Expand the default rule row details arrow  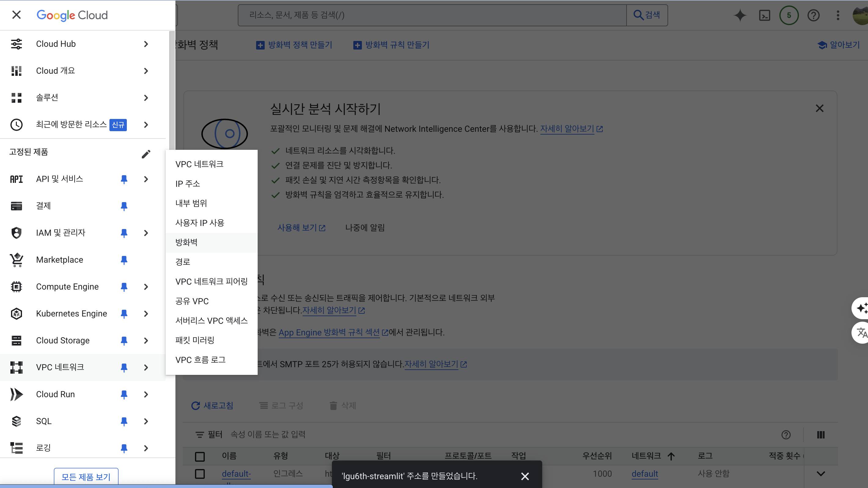821,474
